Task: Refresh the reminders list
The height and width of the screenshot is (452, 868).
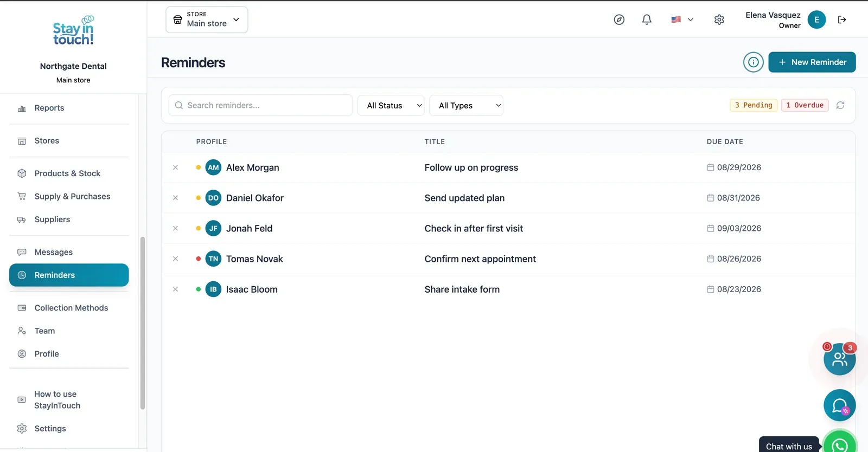Action: point(840,105)
